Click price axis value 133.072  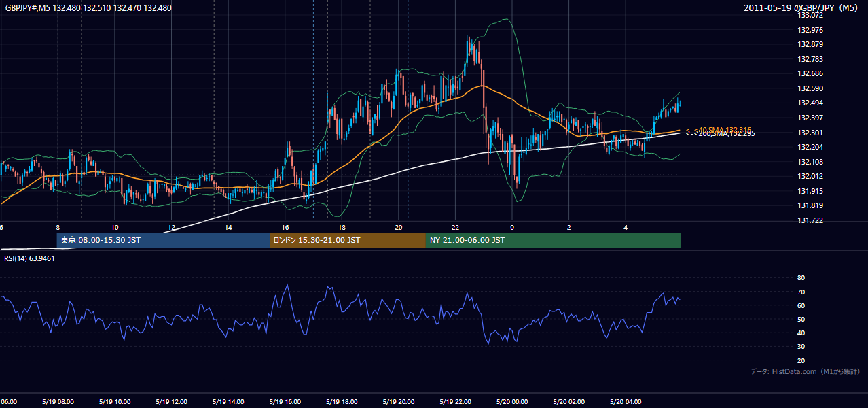[x=810, y=15]
